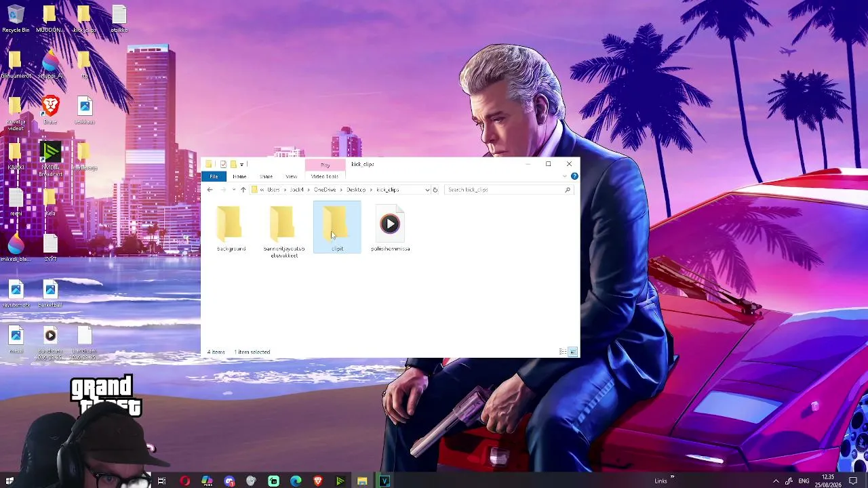868x488 pixels.
Task: Go back in Explorer navigation
Action: click(x=210, y=190)
